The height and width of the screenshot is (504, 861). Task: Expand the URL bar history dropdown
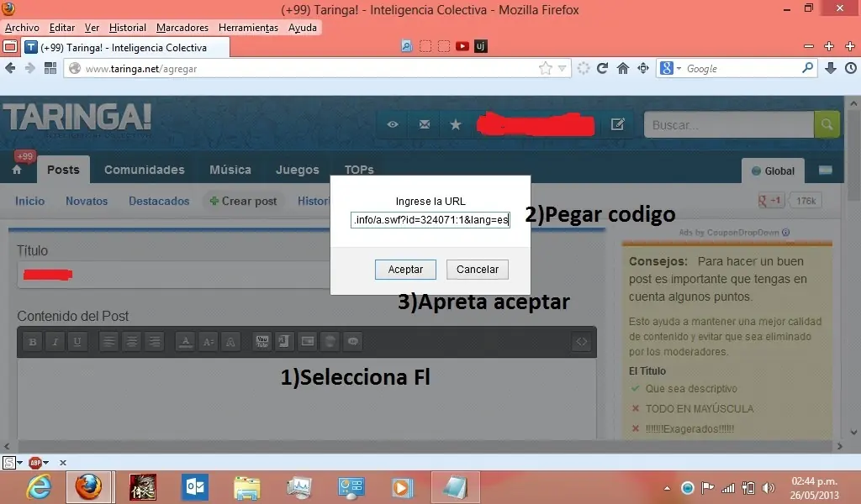click(x=562, y=69)
